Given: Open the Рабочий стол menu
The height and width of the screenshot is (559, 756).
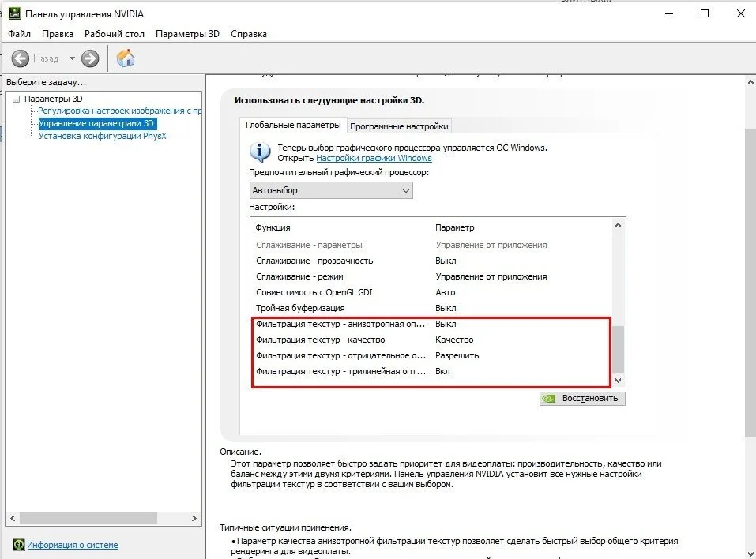Looking at the screenshot, I should click(x=115, y=34).
